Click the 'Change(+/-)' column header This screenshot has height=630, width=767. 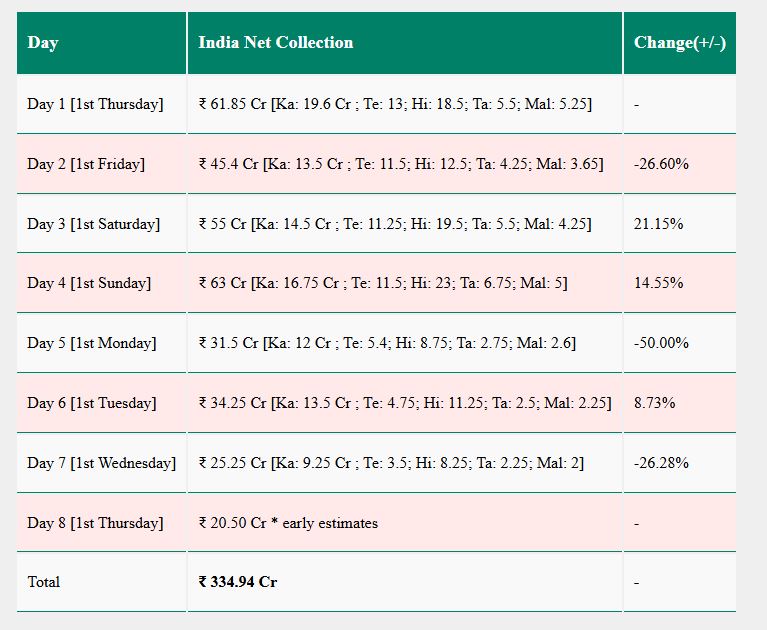click(679, 43)
